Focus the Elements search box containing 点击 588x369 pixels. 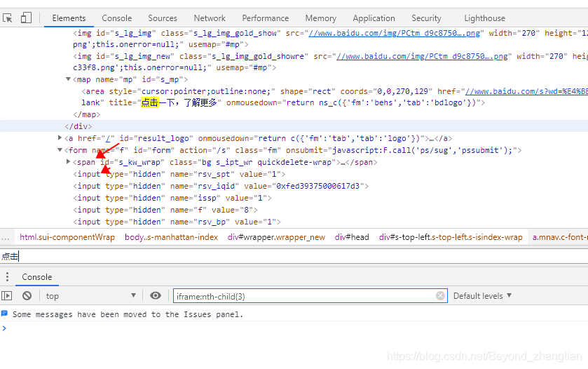coord(294,256)
